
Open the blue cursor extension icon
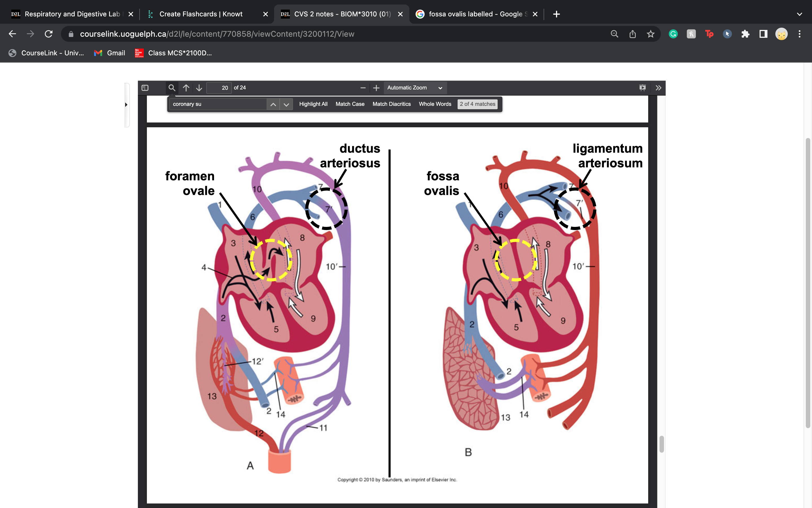727,34
